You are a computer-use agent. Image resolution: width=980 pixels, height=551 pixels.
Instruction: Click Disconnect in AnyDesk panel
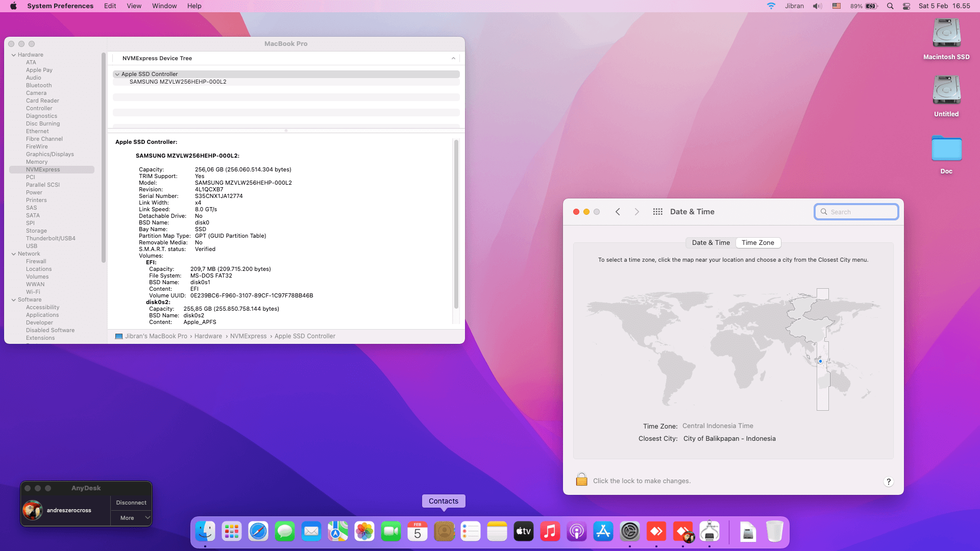[131, 503]
